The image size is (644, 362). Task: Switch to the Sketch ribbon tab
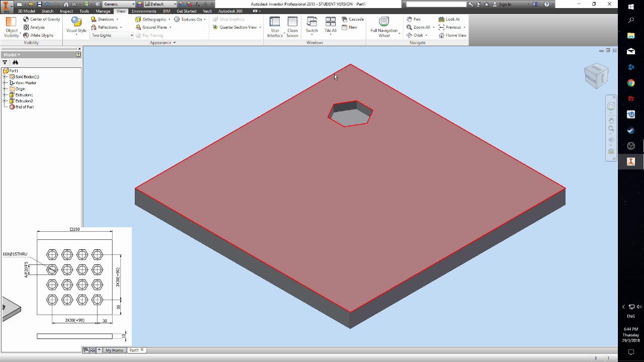click(47, 11)
